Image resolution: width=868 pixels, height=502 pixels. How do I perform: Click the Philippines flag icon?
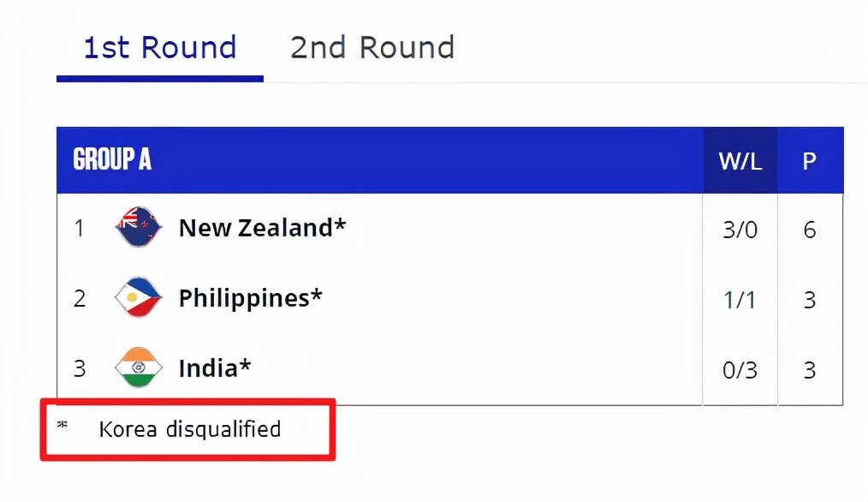tap(139, 298)
